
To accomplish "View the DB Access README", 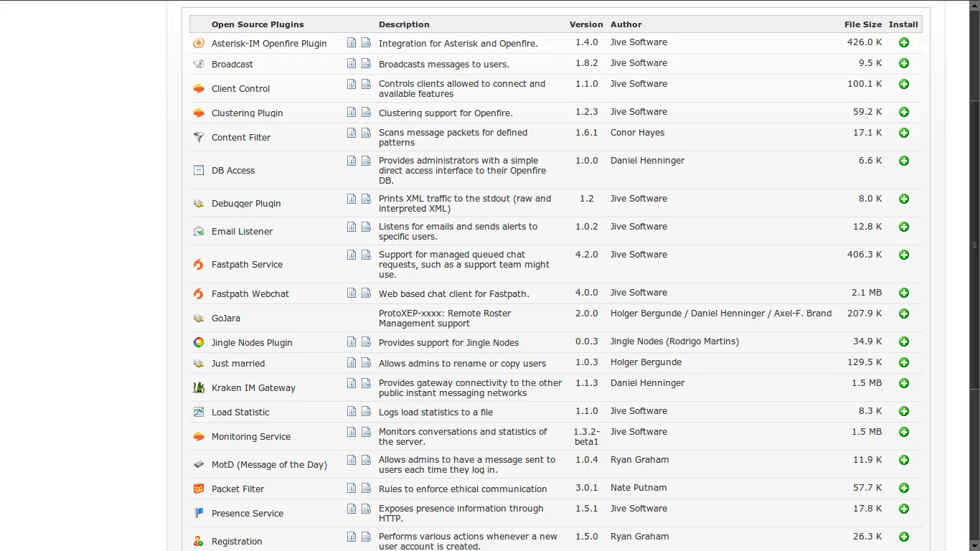I will [x=352, y=161].
